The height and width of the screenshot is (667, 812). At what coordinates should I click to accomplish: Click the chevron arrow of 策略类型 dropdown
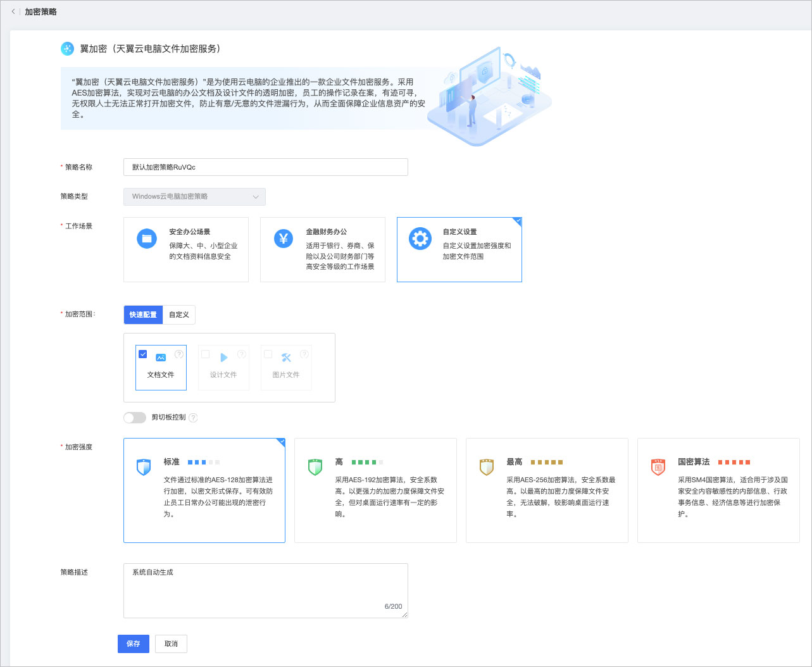click(256, 197)
